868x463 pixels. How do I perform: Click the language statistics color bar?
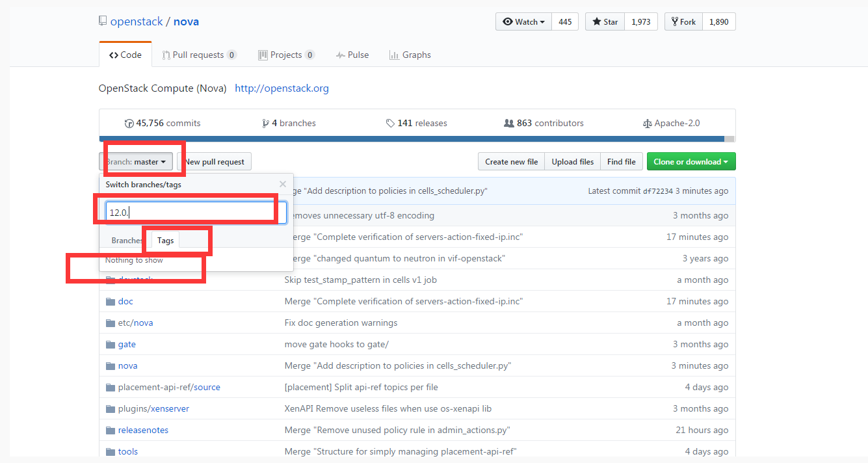(x=417, y=139)
